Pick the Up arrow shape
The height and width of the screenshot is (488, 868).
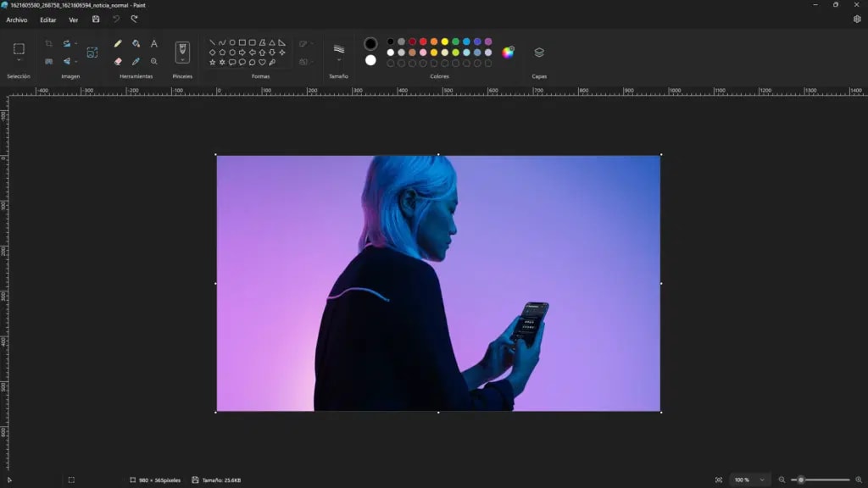click(x=262, y=53)
